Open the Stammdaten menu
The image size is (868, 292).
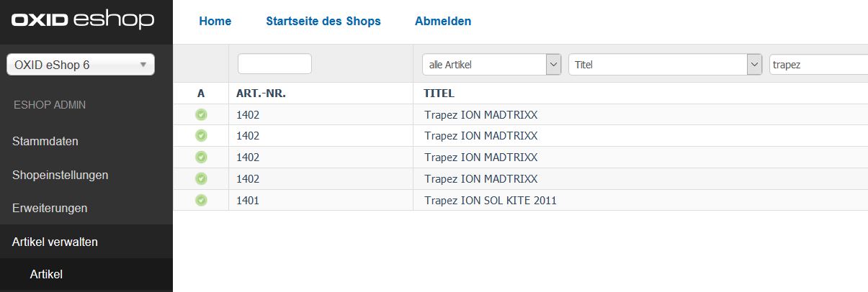[45, 141]
